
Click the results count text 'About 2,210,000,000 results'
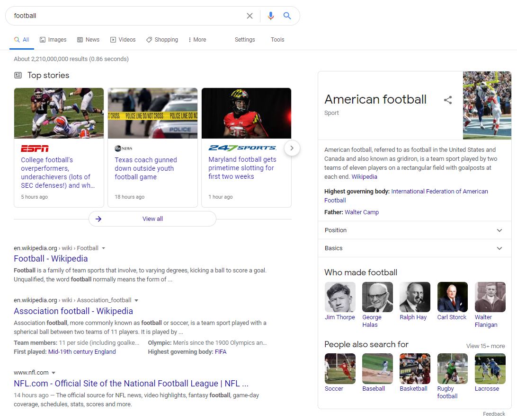[51, 59]
